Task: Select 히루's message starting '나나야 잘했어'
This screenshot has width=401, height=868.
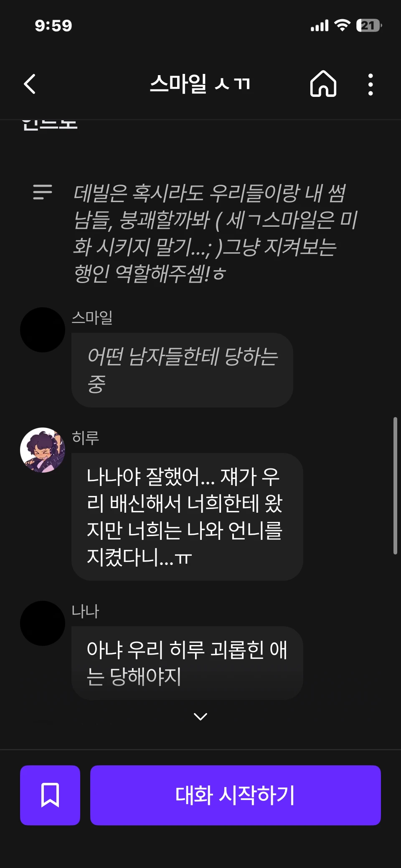Action: 187,516
